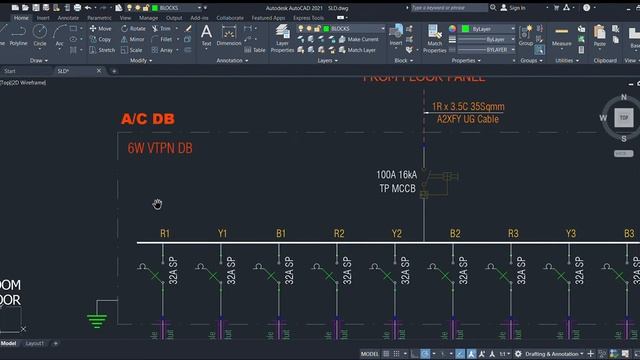The height and width of the screenshot is (360, 640).
Task: Select the Polyline tool
Action: [18, 35]
